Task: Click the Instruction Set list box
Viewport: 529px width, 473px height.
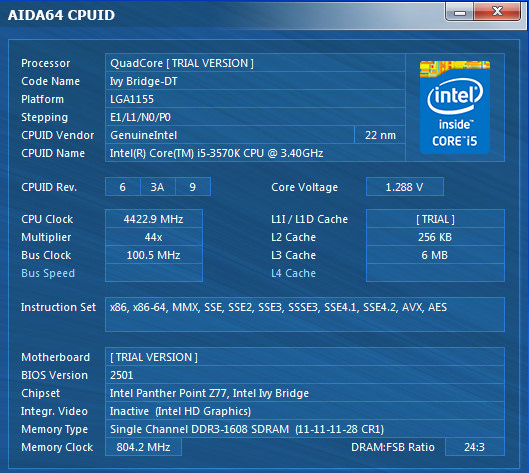Action: pos(305,314)
